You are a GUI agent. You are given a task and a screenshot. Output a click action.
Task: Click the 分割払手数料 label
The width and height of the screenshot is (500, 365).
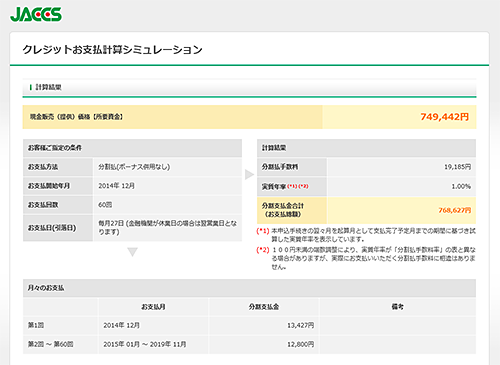pyautogui.click(x=280, y=167)
